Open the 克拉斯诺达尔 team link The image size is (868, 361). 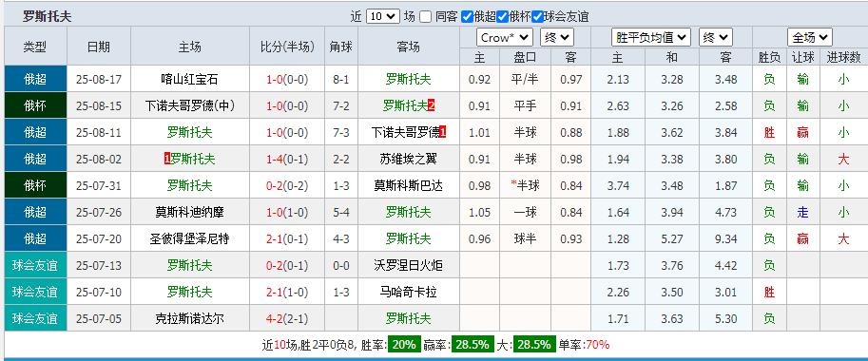[189, 318]
